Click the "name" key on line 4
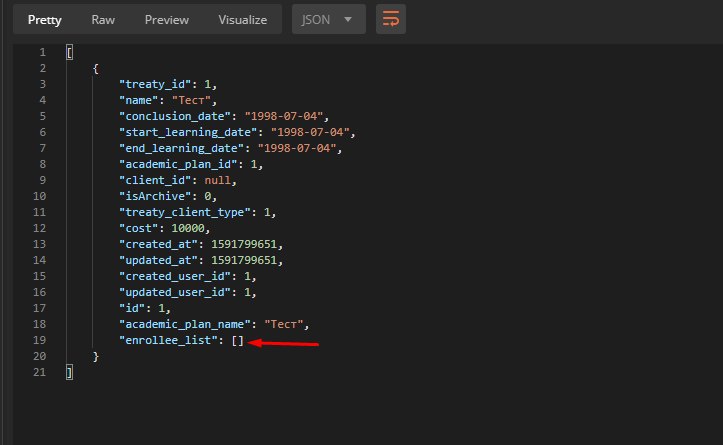 coord(139,100)
